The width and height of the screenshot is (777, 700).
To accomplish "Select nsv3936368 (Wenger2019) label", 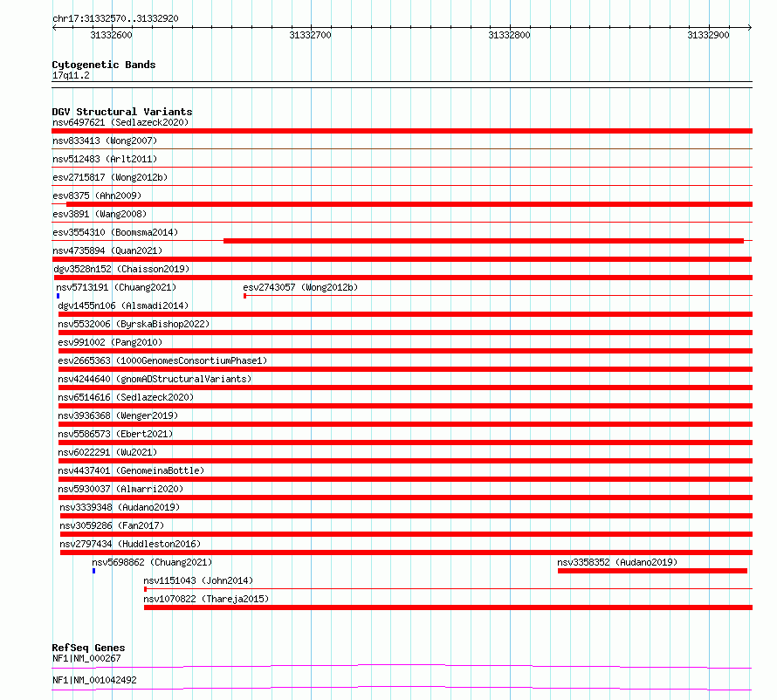I will pos(118,415).
